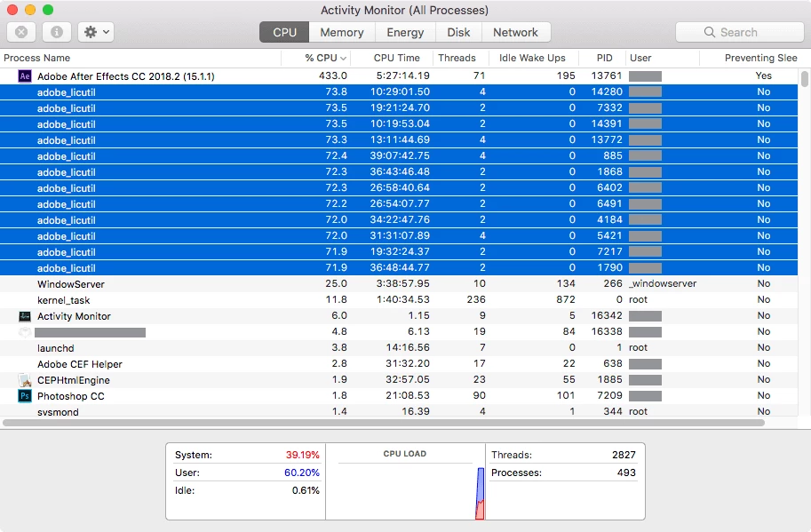811x532 pixels.
Task: Select adobe_licutil with PID 6402
Action: click(399, 188)
